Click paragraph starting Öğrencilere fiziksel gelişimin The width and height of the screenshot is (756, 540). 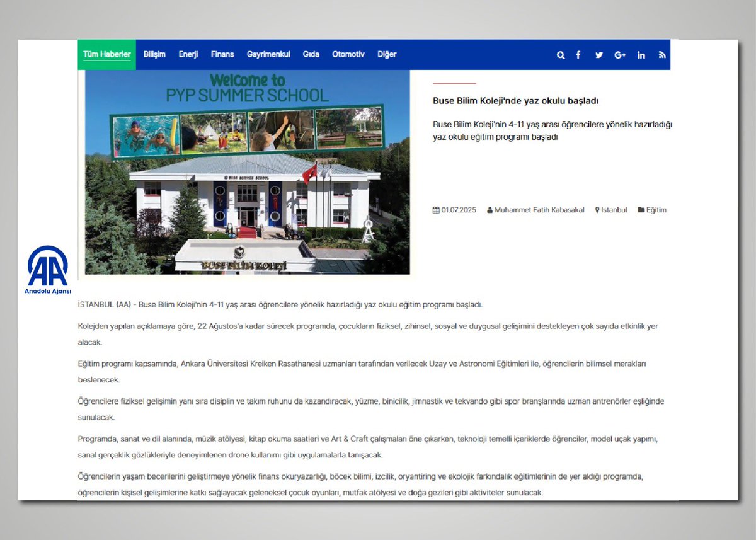[x=371, y=410]
